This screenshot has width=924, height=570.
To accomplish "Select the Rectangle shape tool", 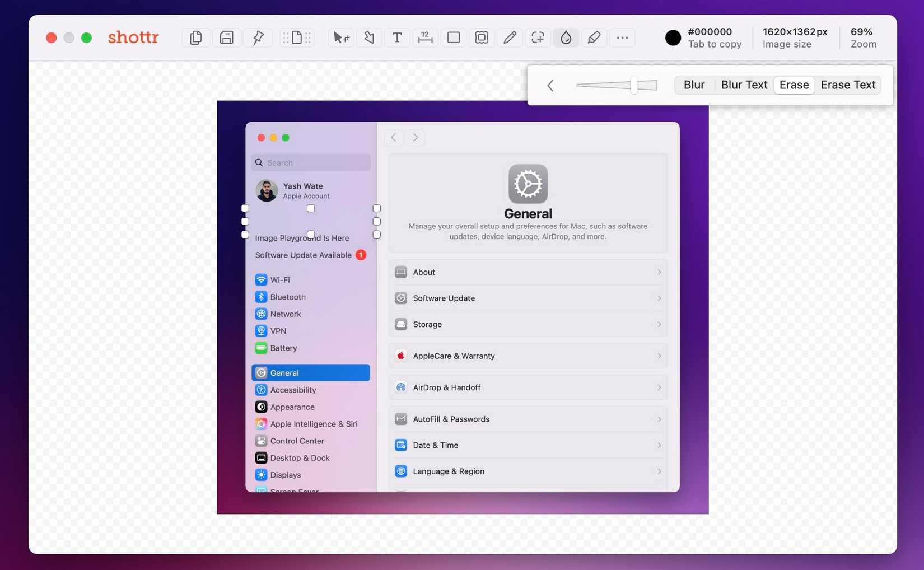I will pos(453,38).
